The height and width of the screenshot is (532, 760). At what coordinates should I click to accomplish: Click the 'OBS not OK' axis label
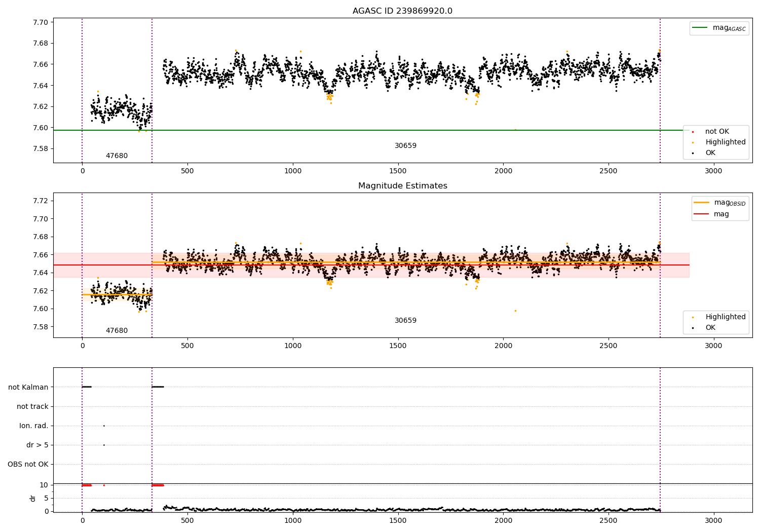coord(28,464)
